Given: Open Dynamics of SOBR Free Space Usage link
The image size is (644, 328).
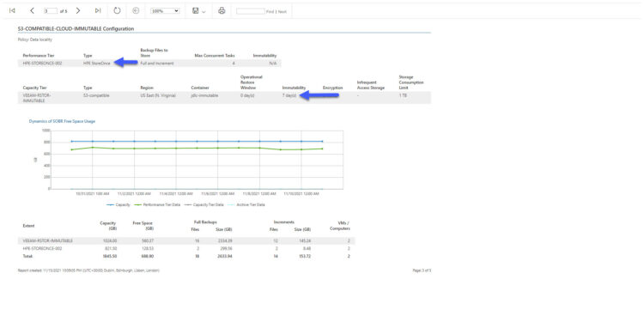Looking at the screenshot, I should click(x=62, y=122).
